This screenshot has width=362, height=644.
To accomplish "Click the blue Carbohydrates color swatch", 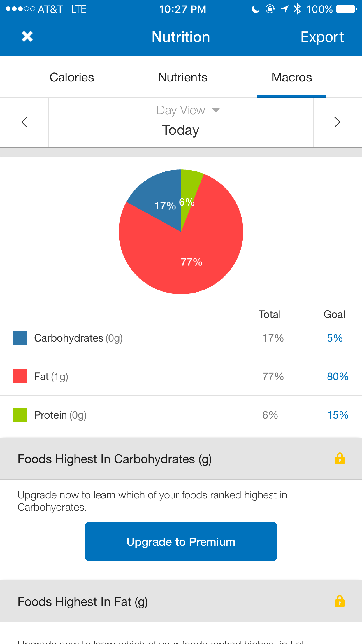I will pos(20,338).
